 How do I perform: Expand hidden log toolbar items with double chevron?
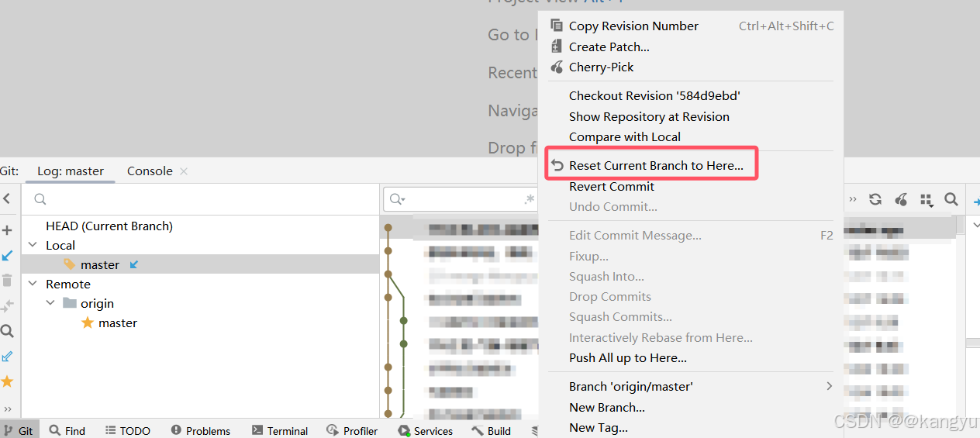point(853,199)
